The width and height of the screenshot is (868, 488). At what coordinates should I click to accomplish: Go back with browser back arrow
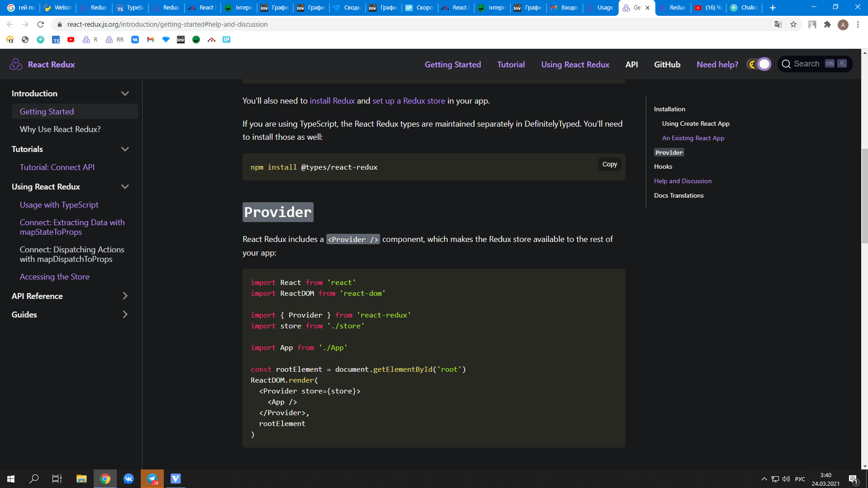click(10, 24)
